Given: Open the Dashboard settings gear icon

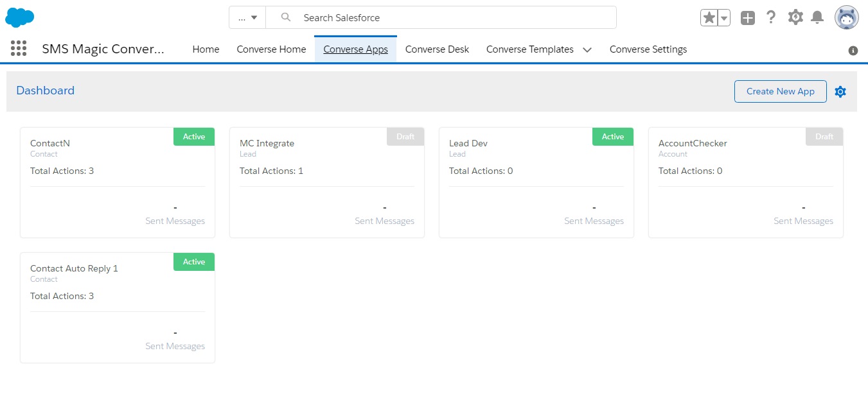Looking at the screenshot, I should [x=840, y=92].
